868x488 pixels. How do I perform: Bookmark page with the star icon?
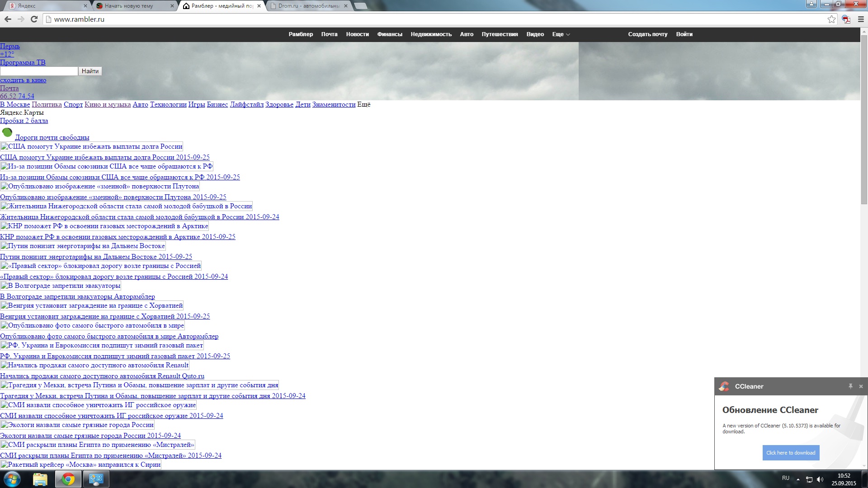tap(831, 19)
